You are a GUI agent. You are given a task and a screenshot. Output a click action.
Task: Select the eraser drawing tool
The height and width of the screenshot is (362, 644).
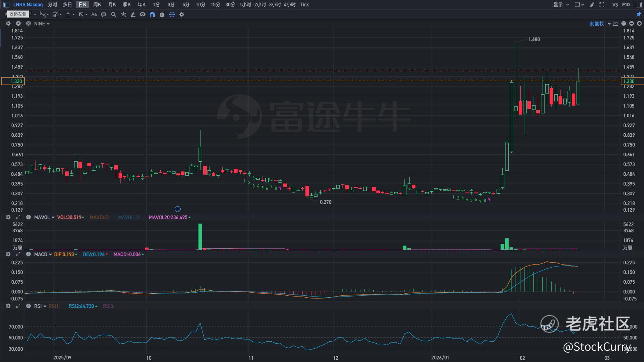tap(133, 14)
